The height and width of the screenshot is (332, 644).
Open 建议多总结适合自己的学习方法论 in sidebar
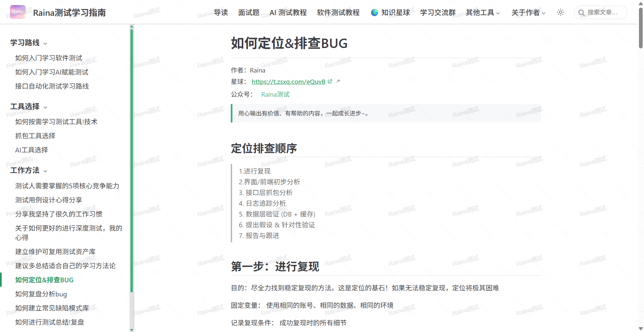tap(65, 266)
